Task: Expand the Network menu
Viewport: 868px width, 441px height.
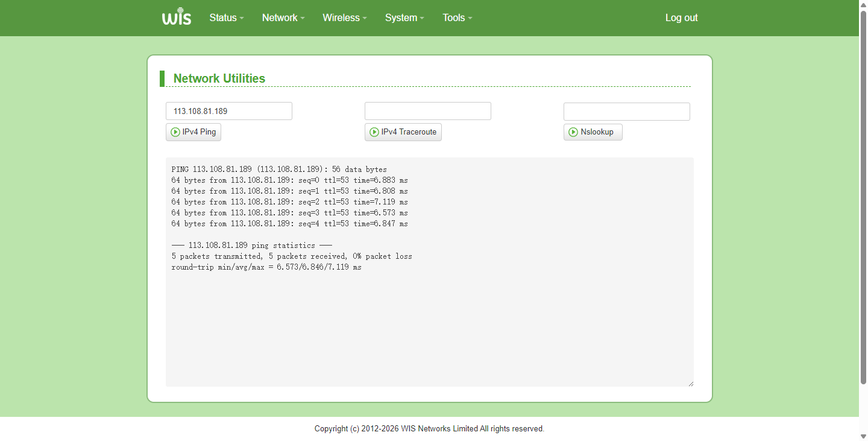Action: (283, 18)
